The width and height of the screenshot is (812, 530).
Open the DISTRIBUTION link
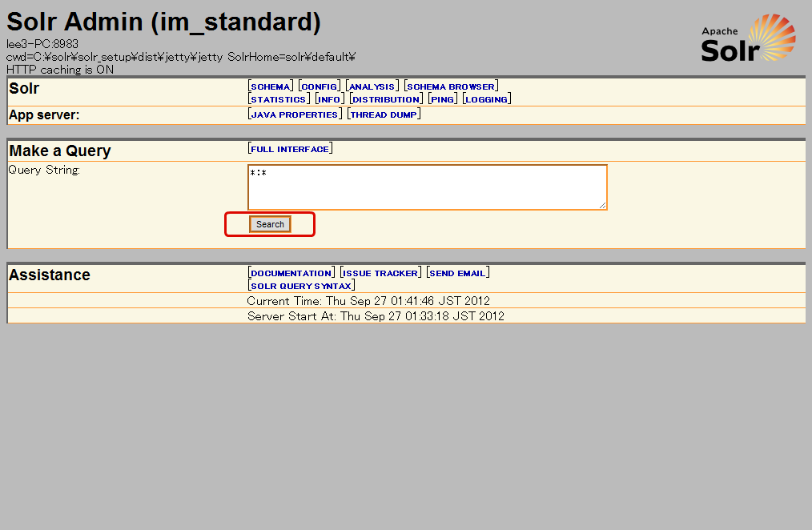tap(386, 99)
